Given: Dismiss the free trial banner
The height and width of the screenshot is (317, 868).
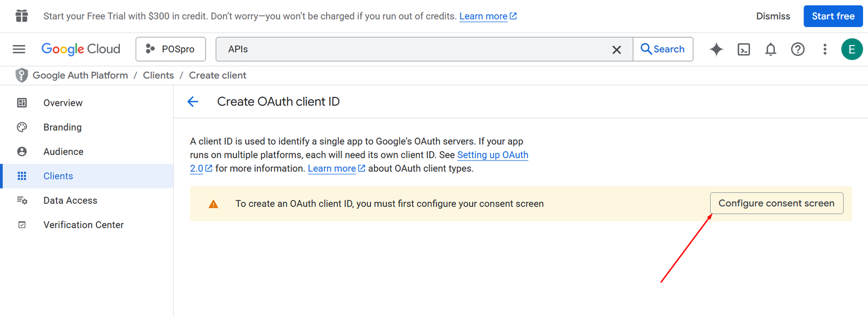Looking at the screenshot, I should tap(773, 16).
